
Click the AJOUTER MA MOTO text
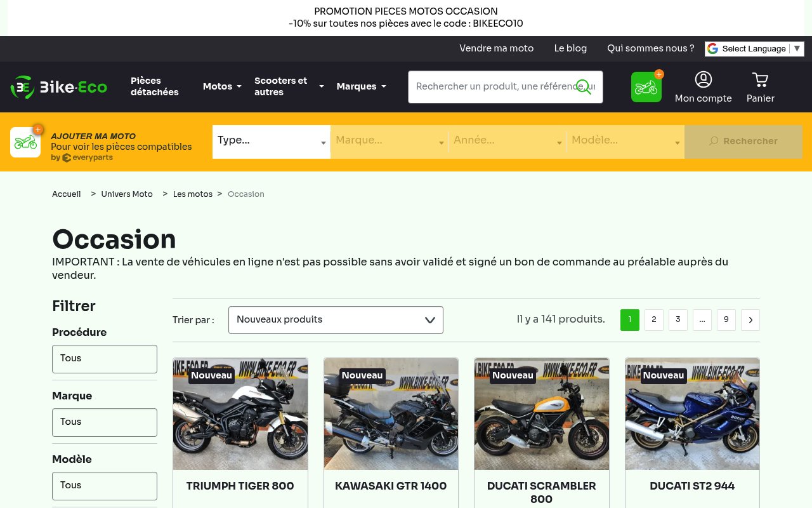pyautogui.click(x=93, y=137)
